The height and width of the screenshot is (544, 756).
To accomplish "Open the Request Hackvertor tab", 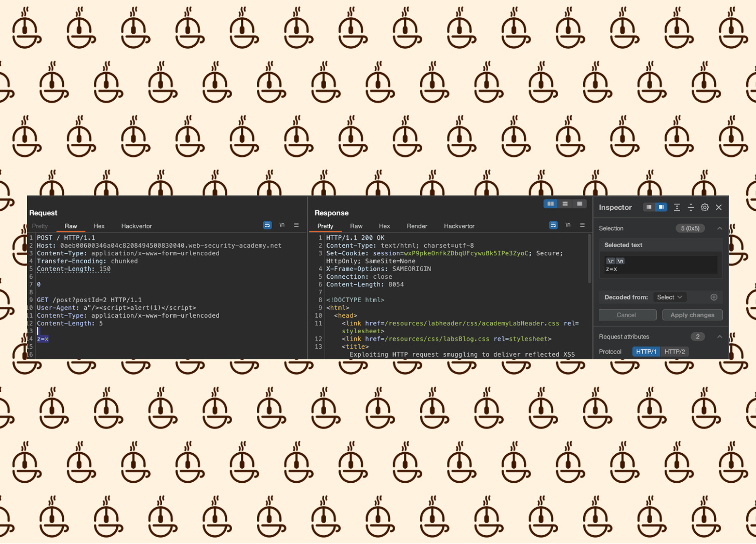I will pos(137,226).
